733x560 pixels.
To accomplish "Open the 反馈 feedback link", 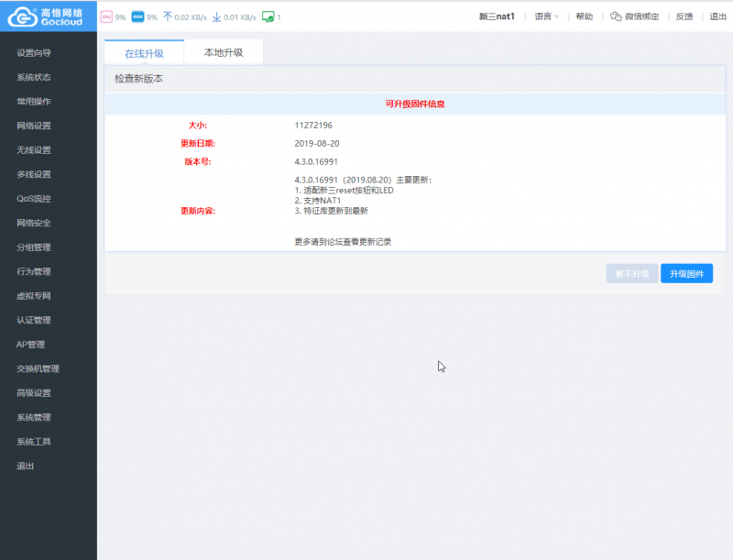I will point(684,16).
